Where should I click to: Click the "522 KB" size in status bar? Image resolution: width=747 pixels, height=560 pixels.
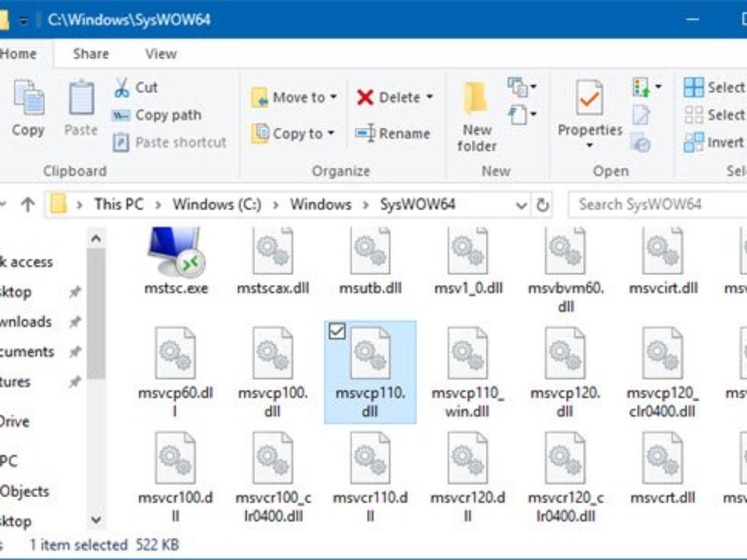157,545
